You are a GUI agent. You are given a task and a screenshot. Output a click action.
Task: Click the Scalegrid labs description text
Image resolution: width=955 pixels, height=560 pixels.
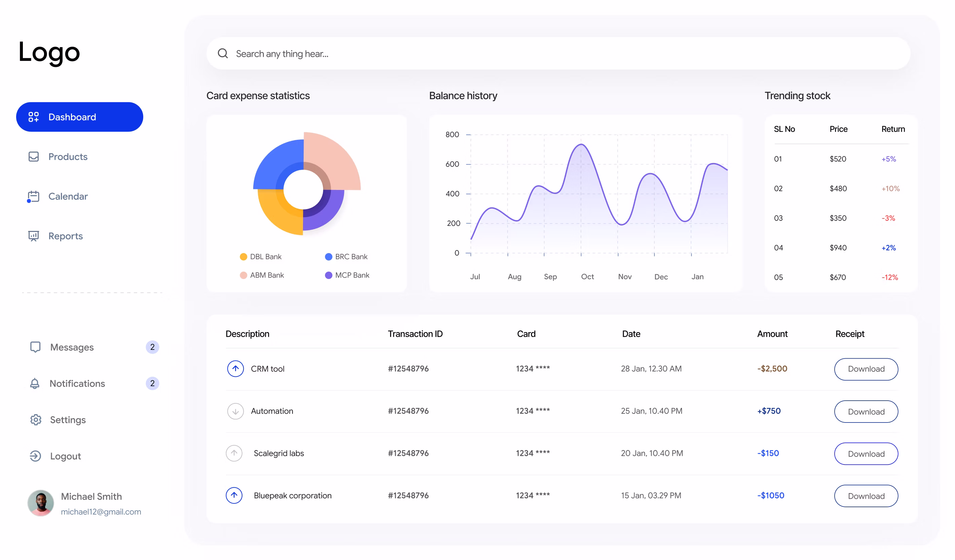coord(278,453)
